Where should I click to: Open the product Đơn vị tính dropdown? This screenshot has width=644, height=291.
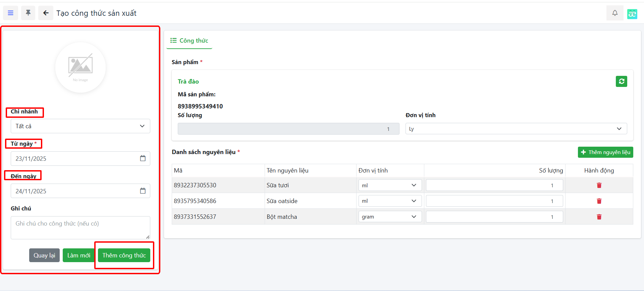(516, 129)
